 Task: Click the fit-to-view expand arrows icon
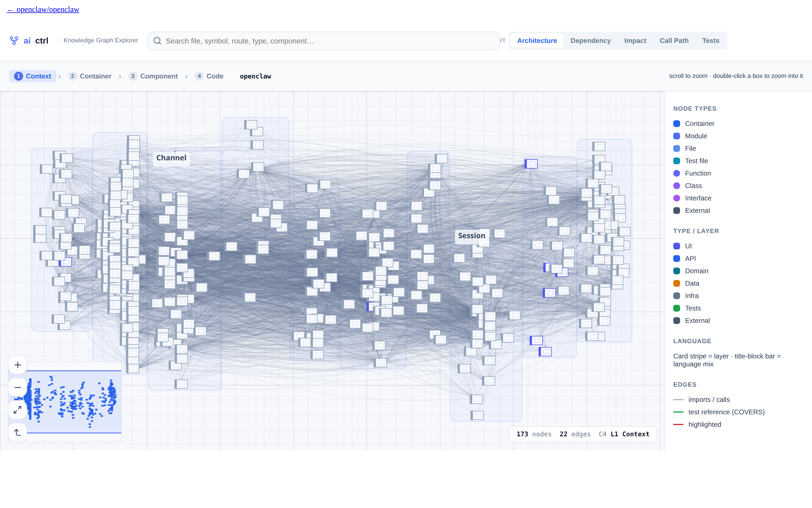coord(18,410)
